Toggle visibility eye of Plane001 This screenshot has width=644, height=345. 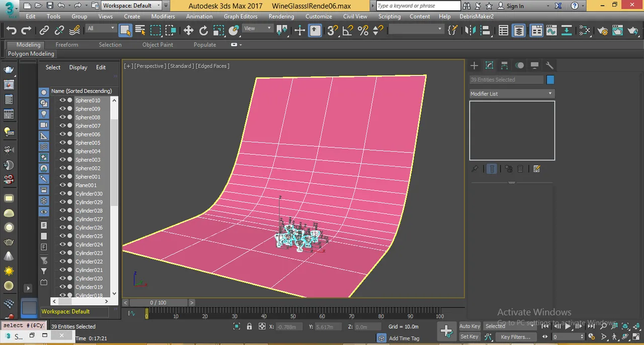63,185
